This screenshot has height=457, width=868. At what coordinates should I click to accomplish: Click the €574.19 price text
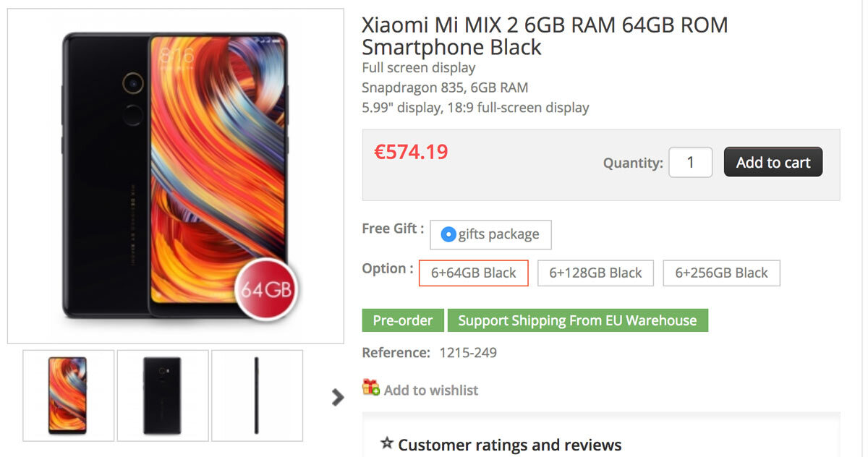411,152
